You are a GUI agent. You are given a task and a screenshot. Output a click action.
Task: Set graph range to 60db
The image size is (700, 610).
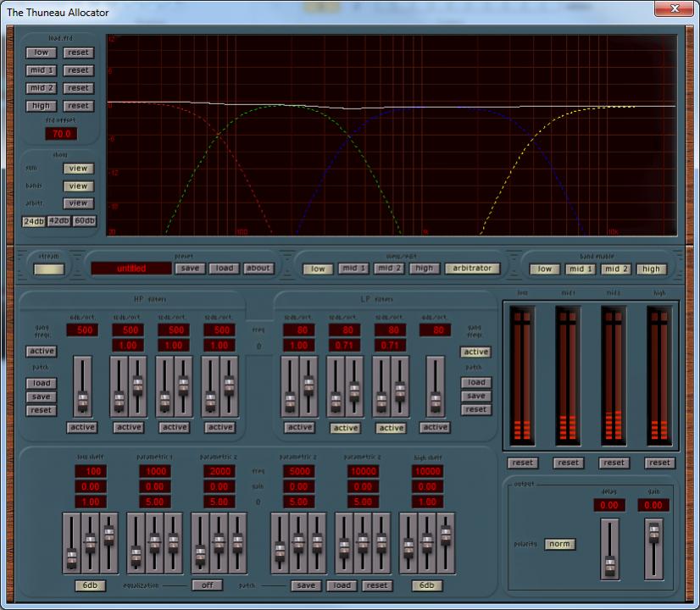tap(85, 221)
